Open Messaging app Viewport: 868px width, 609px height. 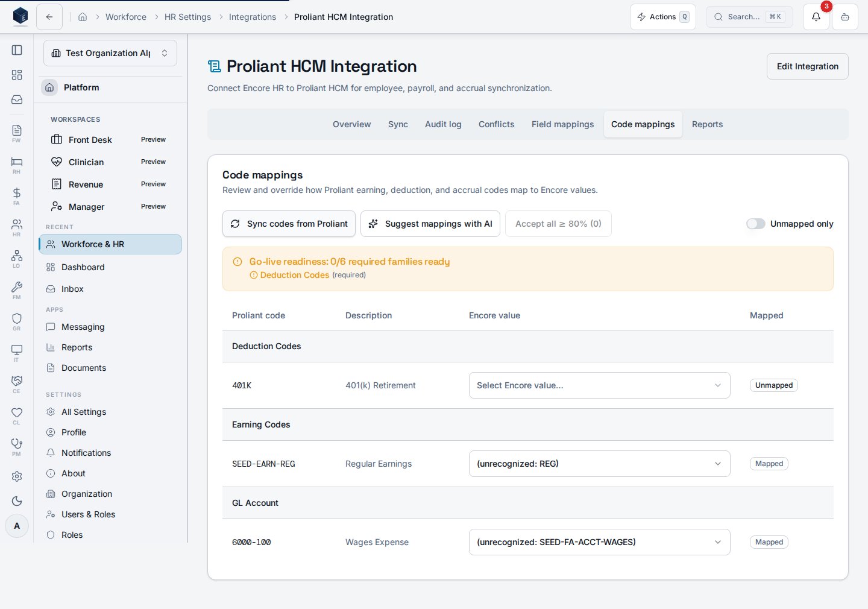tap(110, 327)
